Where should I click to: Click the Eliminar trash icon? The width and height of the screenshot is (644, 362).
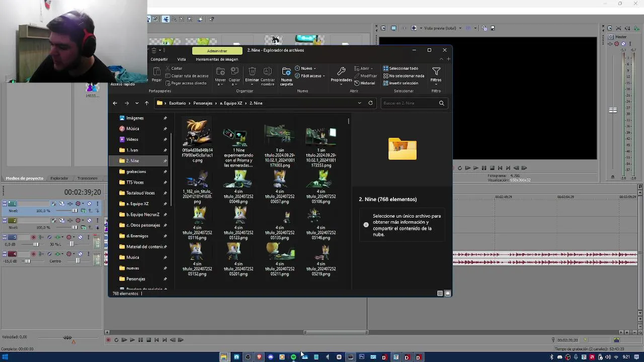252,71
